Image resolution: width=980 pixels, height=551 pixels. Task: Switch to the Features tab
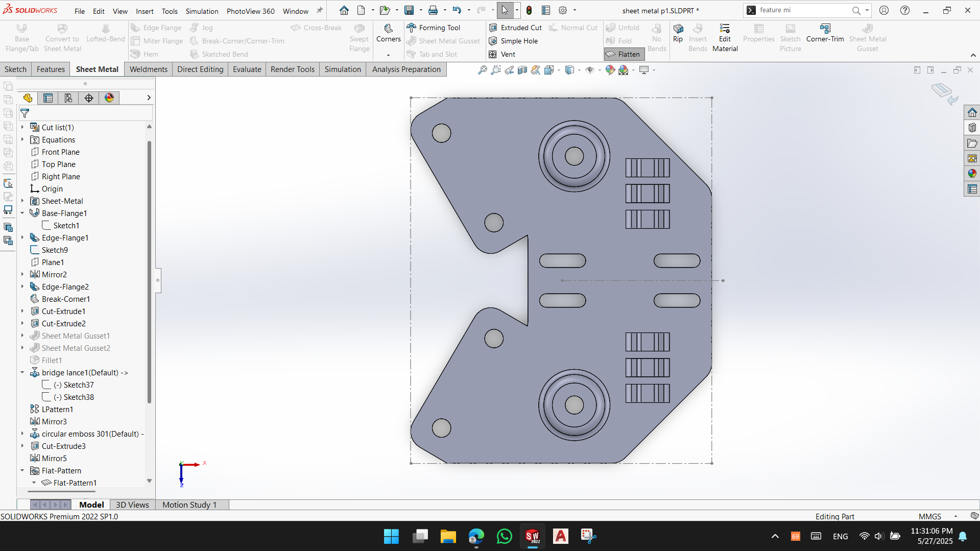click(51, 69)
